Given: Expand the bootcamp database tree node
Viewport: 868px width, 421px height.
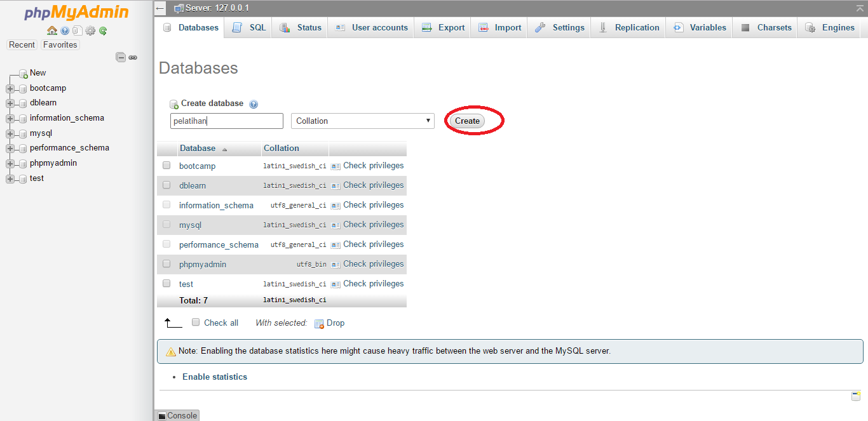Looking at the screenshot, I should [x=10, y=89].
